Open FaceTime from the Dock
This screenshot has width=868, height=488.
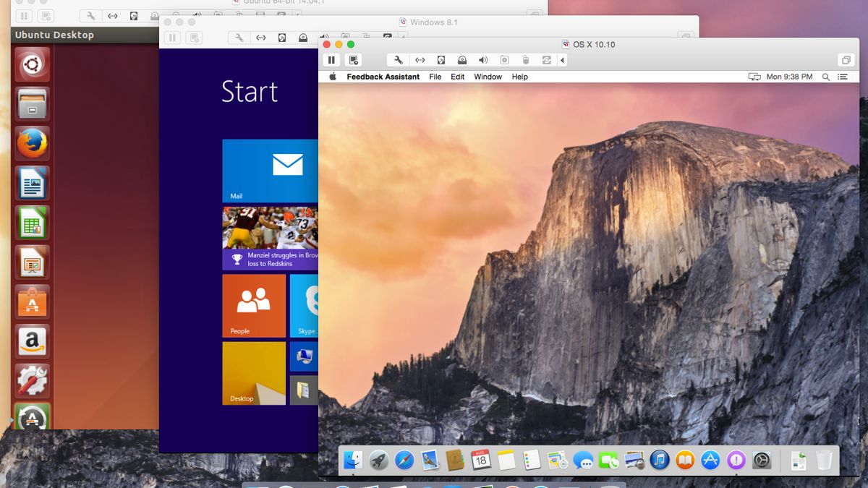click(x=608, y=460)
